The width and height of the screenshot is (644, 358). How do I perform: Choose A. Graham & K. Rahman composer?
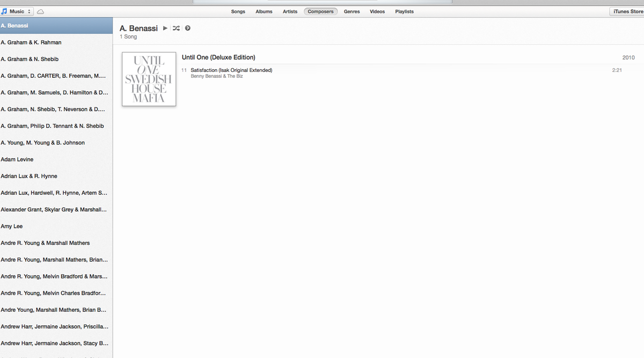(56, 42)
